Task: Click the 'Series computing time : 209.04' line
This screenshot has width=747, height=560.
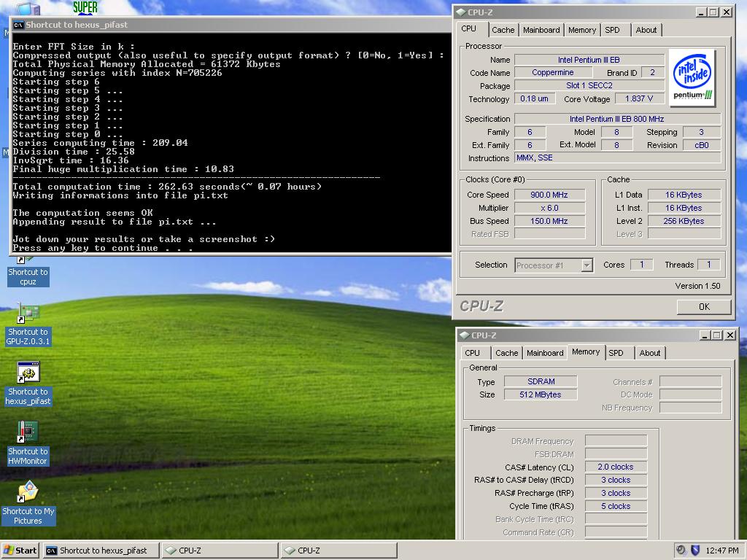Action: [100, 143]
